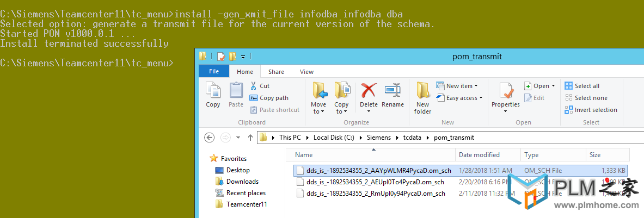Create a New folder

point(422,98)
